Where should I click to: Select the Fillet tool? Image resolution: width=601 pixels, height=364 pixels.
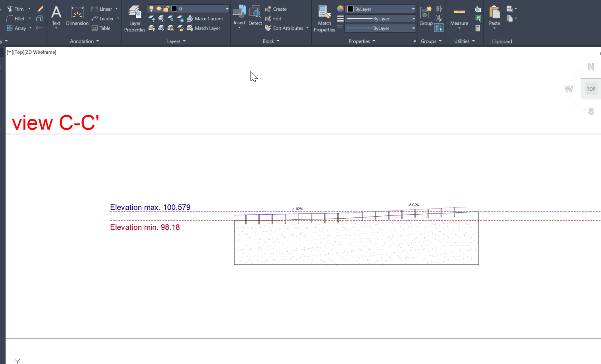[x=16, y=18]
